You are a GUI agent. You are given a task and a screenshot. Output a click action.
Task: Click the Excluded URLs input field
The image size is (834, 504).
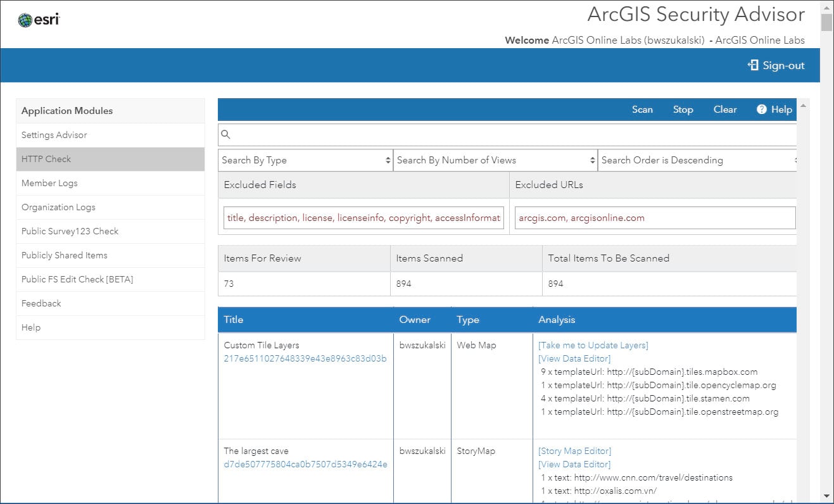pyautogui.click(x=655, y=218)
